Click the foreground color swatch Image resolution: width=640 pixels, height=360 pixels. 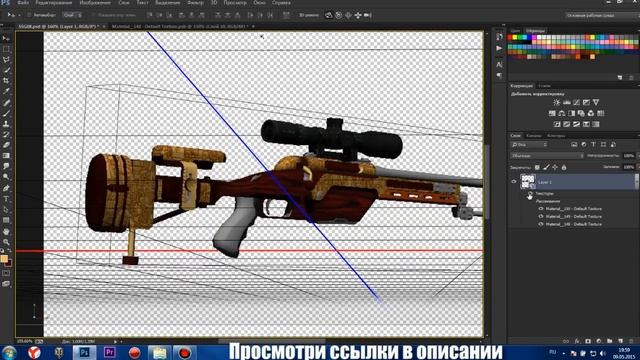pos(4,258)
